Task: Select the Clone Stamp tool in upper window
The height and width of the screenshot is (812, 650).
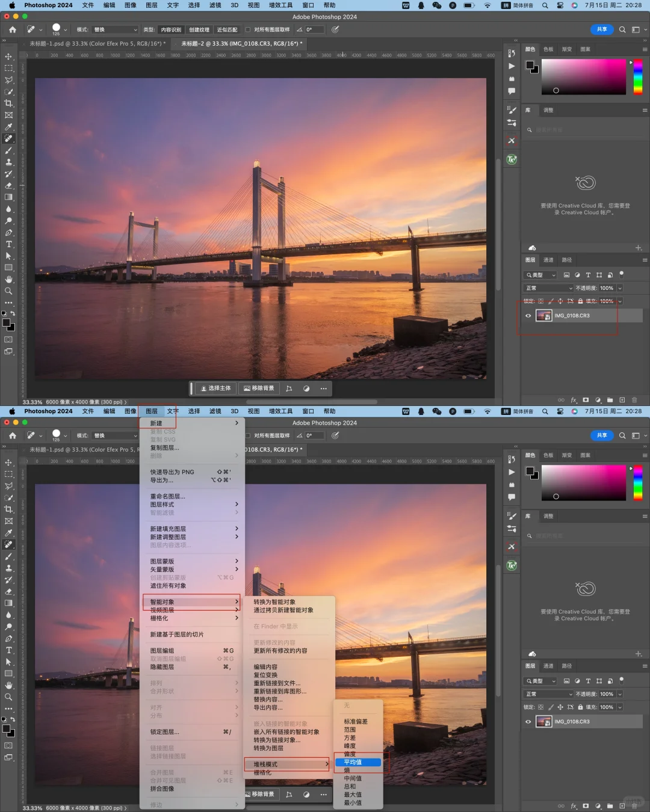Action: coord(8,162)
